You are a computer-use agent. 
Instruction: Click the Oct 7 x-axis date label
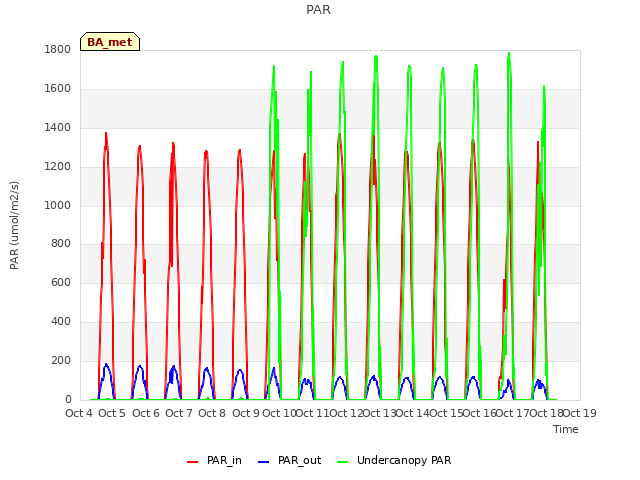[179, 413]
